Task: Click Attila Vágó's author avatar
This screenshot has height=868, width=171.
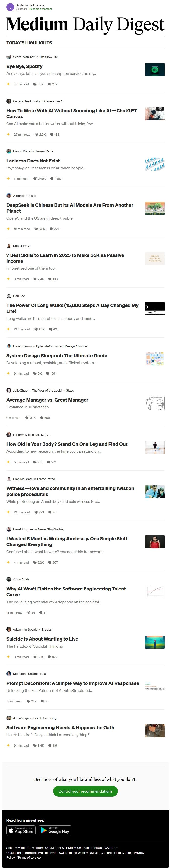Action: pos(9,718)
